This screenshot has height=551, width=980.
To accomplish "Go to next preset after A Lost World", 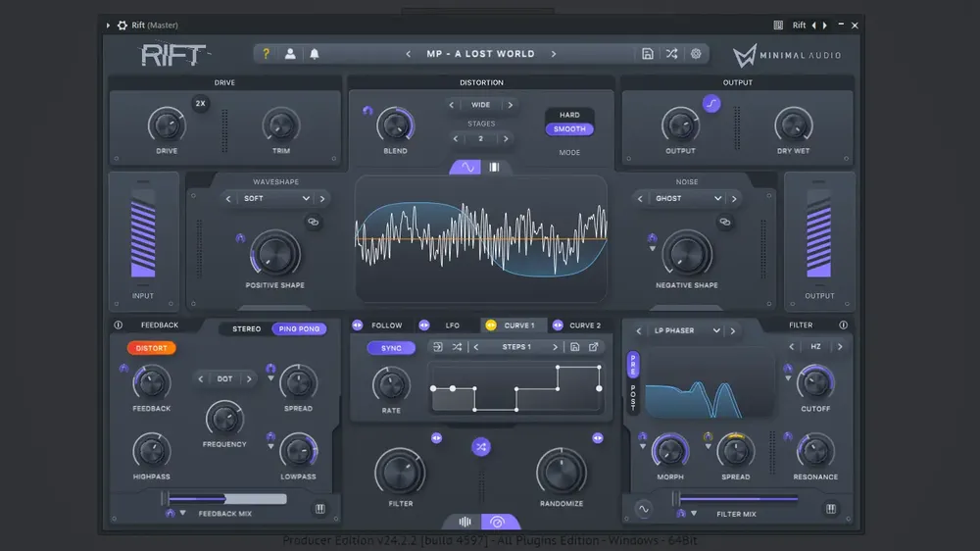I will click(554, 54).
